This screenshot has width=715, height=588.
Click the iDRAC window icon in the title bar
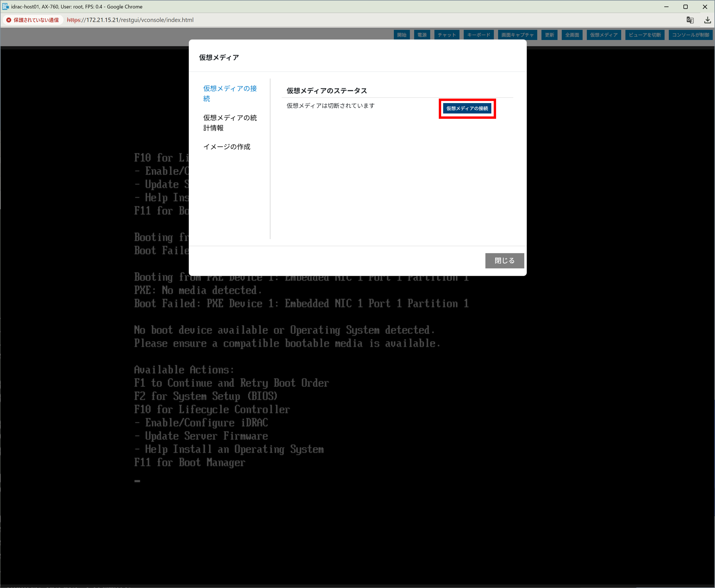click(5, 6)
